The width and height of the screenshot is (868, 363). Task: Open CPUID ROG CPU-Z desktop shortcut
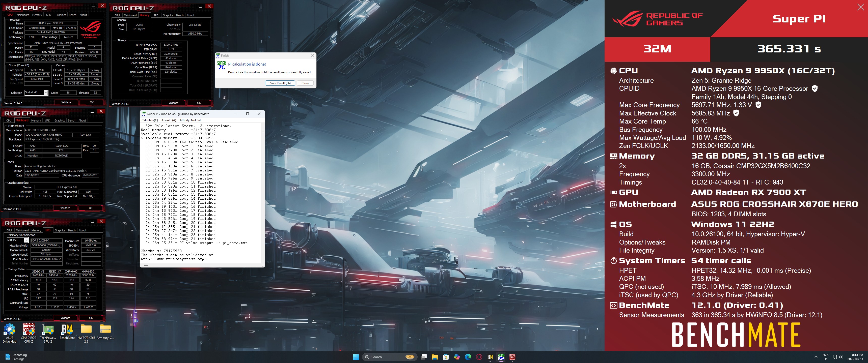click(x=29, y=333)
